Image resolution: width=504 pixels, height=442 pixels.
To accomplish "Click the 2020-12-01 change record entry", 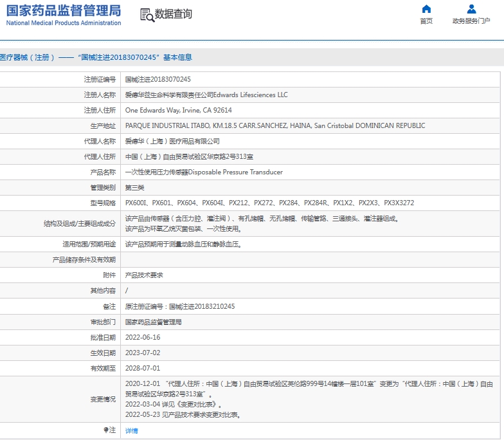I will point(309,389).
